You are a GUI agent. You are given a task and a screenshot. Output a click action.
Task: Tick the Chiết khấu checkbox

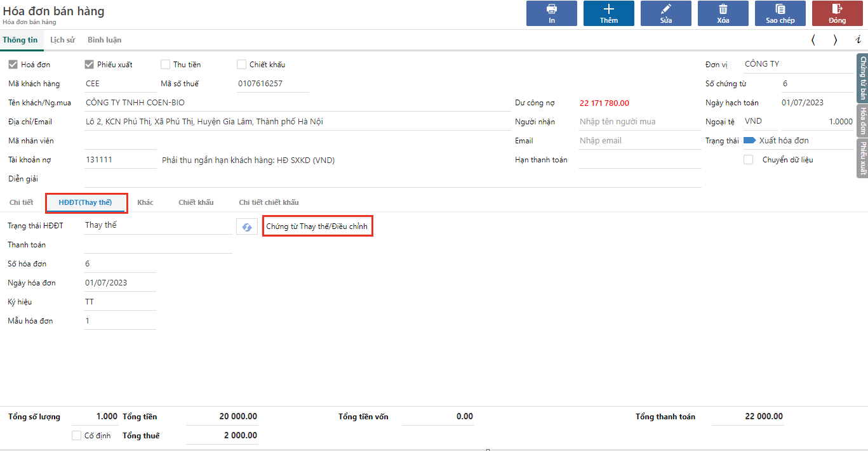242,65
